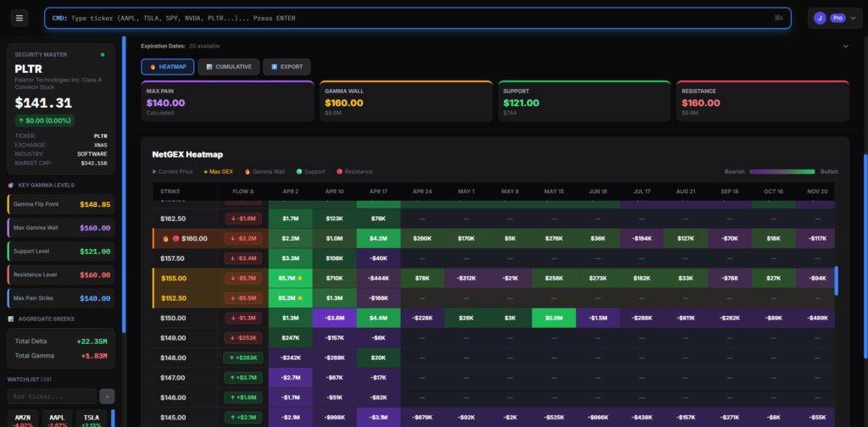
Task: Open the AMZN watchlist card
Action: point(24,419)
